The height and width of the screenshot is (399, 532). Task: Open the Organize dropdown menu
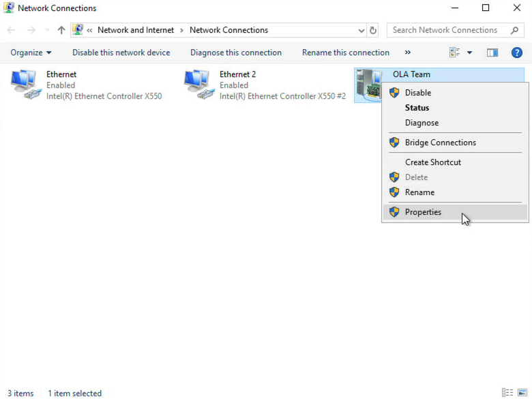[x=31, y=53]
